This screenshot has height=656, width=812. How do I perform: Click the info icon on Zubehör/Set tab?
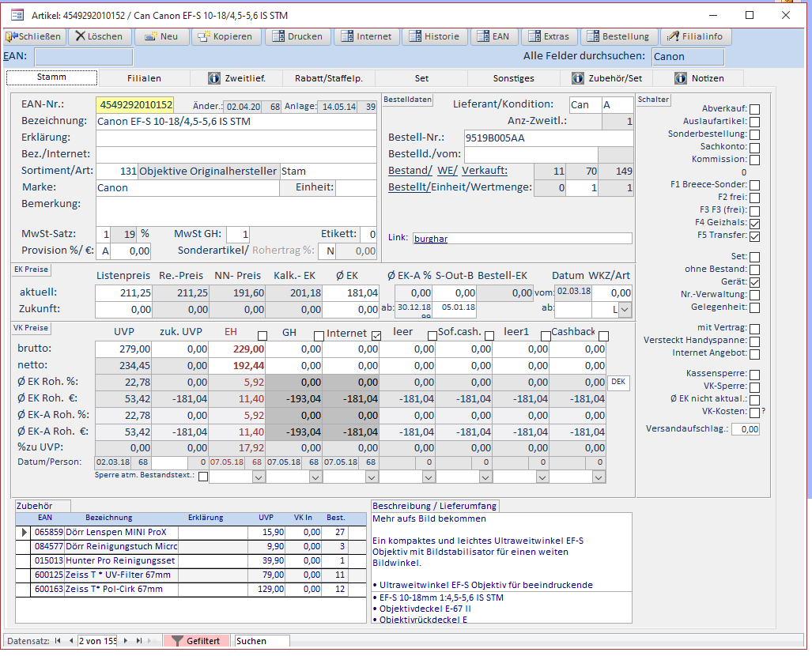[x=578, y=78]
